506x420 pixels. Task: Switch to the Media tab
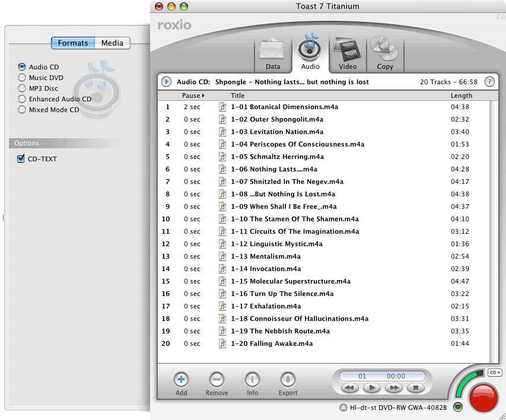click(x=112, y=43)
